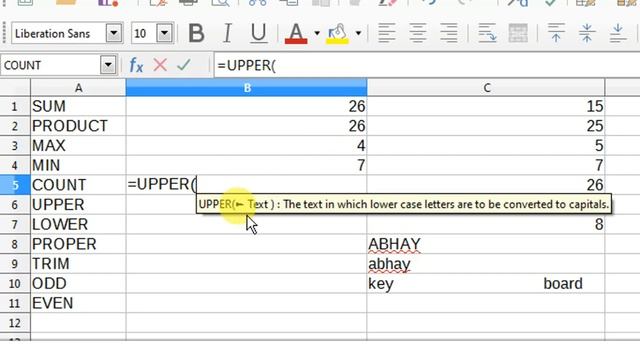
Task: Apply the red font color
Action: (296, 33)
